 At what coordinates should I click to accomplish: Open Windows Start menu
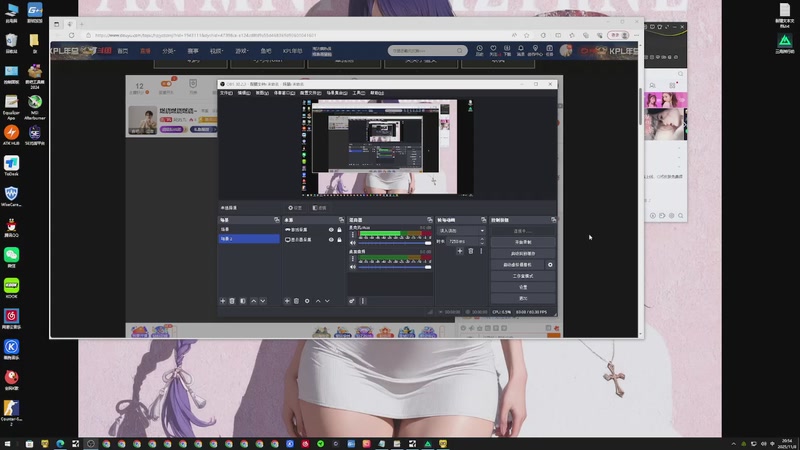pyautogui.click(x=7, y=444)
